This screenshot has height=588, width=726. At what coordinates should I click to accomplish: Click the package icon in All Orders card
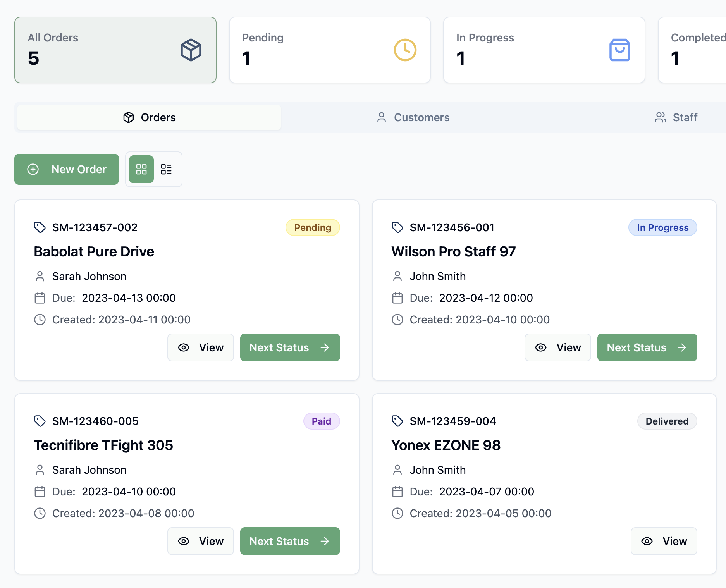tap(191, 50)
